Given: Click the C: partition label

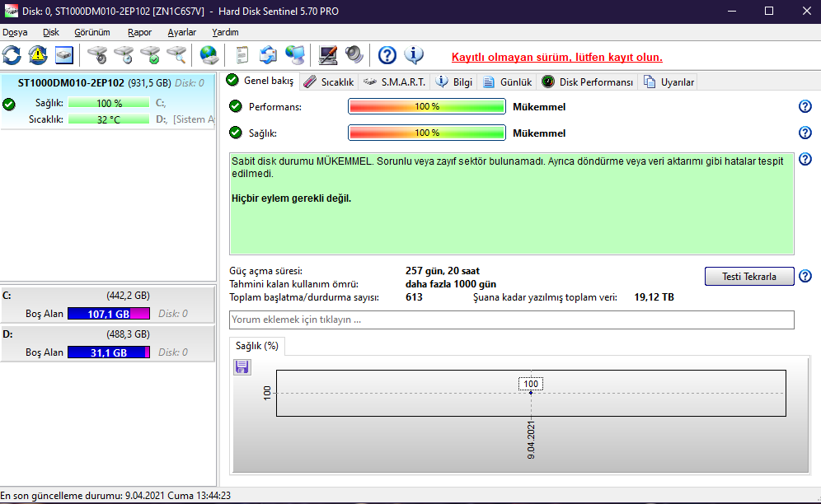Looking at the screenshot, I should pos(7,296).
